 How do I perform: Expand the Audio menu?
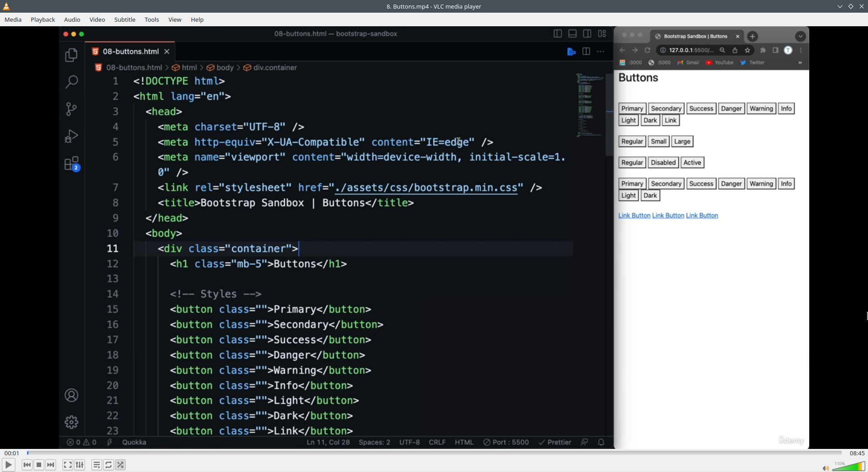pyautogui.click(x=72, y=19)
